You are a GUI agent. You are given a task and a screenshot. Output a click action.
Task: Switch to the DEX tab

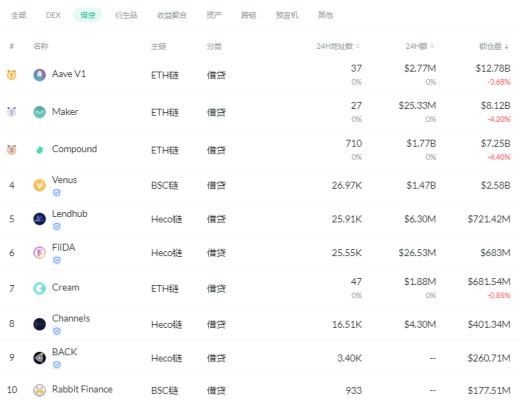click(53, 15)
